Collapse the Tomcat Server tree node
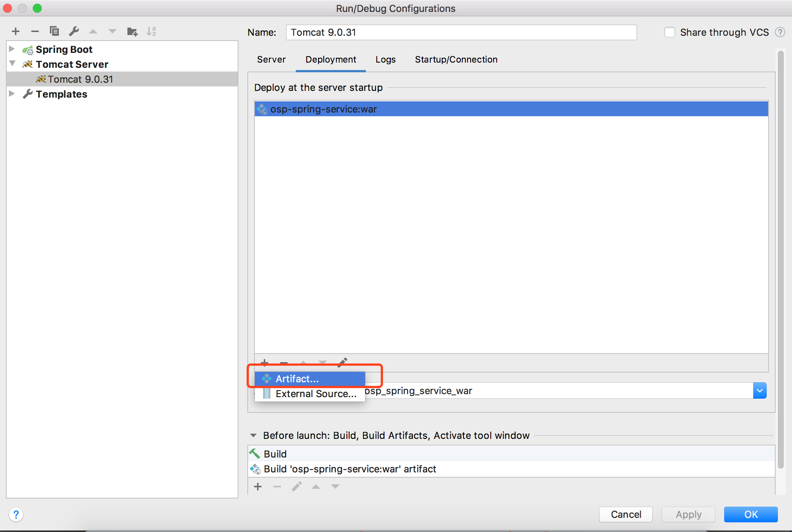The image size is (792, 532). click(12, 64)
